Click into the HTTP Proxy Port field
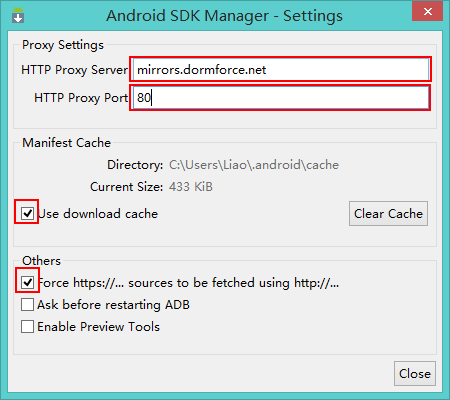 coord(281,98)
